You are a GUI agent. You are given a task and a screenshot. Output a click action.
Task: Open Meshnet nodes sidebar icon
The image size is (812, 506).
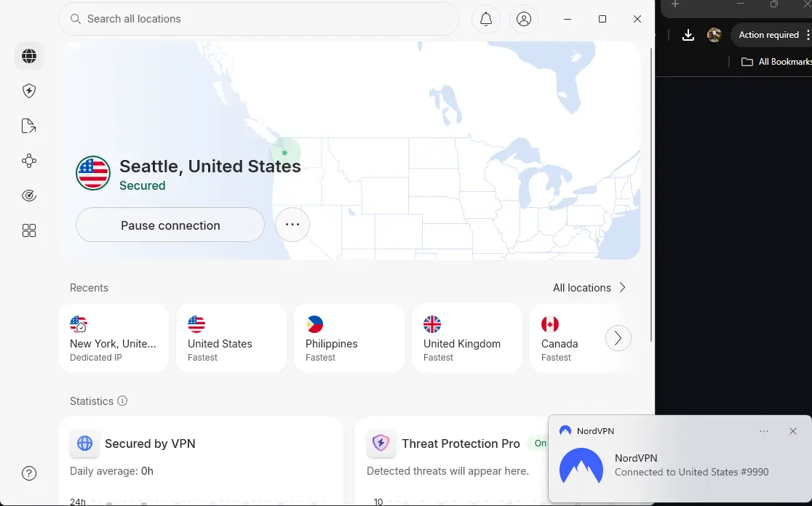[29, 161]
